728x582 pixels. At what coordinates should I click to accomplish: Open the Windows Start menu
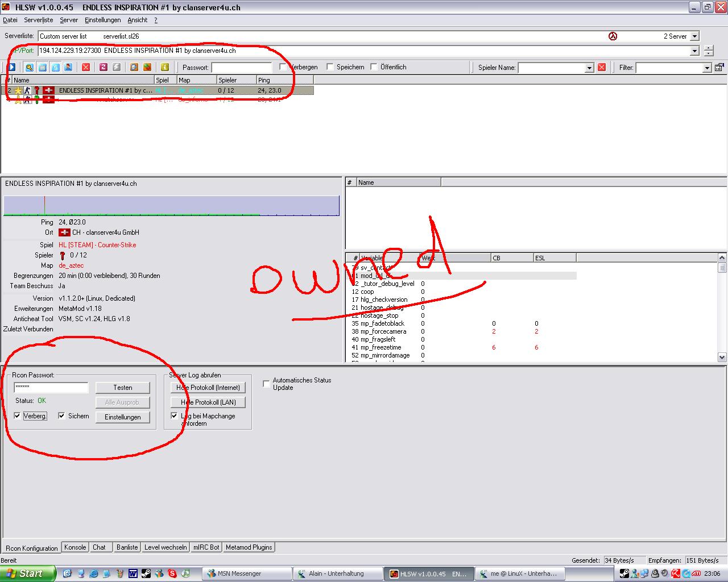(28, 573)
